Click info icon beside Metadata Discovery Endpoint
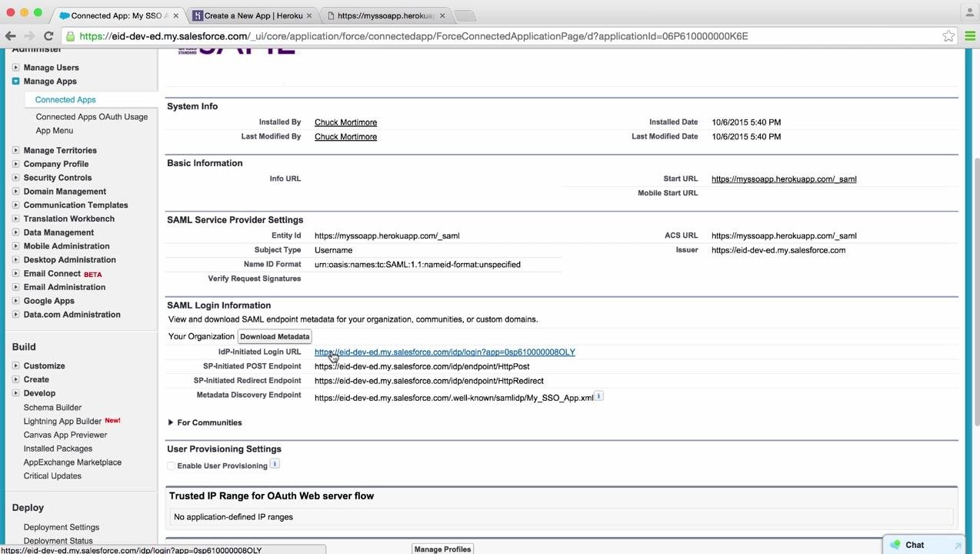The height and width of the screenshot is (554, 980). (x=598, y=395)
